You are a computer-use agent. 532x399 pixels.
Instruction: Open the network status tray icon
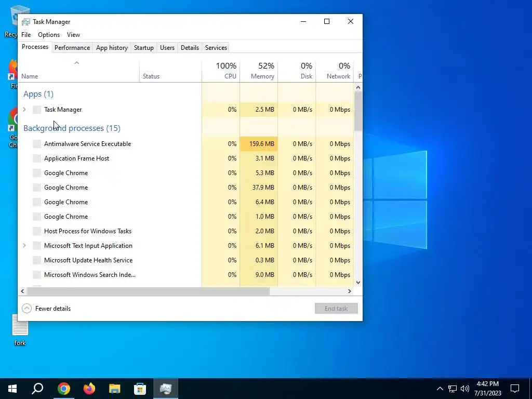[x=453, y=389]
